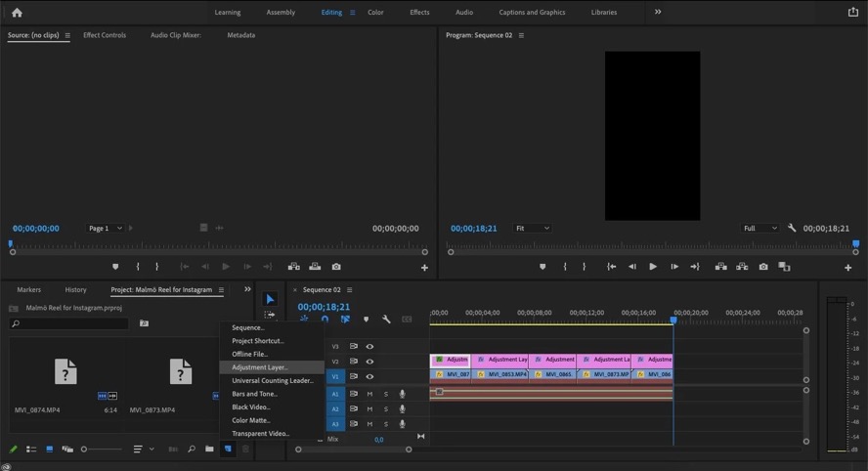Solo audio track A3
The width and height of the screenshot is (868, 471).
[x=386, y=424]
